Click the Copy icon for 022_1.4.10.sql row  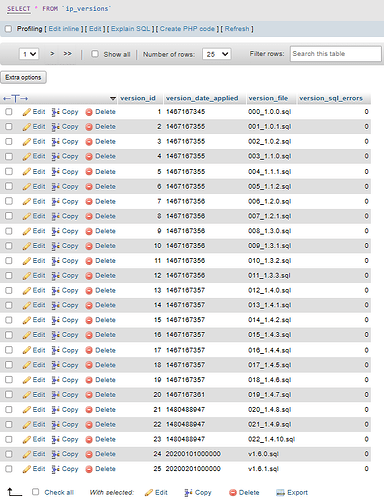(56, 439)
